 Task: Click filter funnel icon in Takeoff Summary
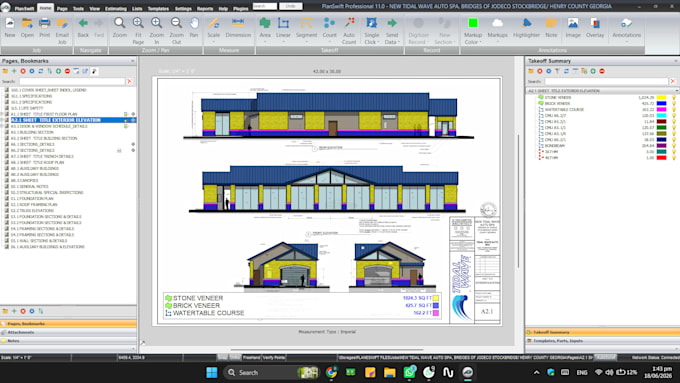coord(557,71)
